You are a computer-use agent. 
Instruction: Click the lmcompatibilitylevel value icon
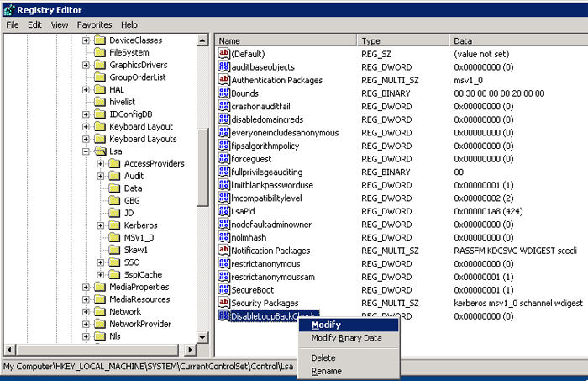[x=224, y=198]
